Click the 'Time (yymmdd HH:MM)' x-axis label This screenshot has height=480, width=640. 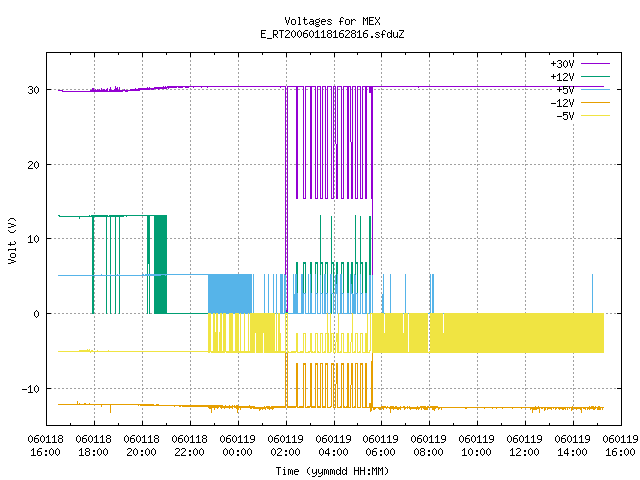[332, 471]
